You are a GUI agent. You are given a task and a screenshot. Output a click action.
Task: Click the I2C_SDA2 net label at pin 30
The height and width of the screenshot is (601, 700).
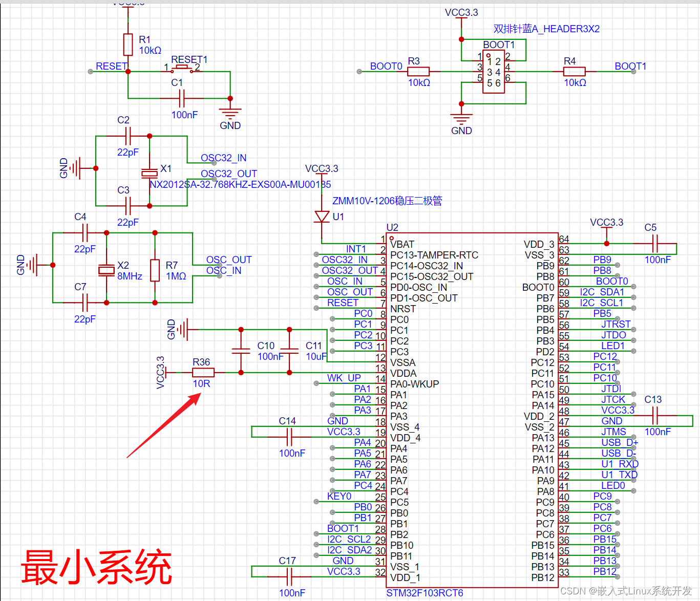click(350, 550)
